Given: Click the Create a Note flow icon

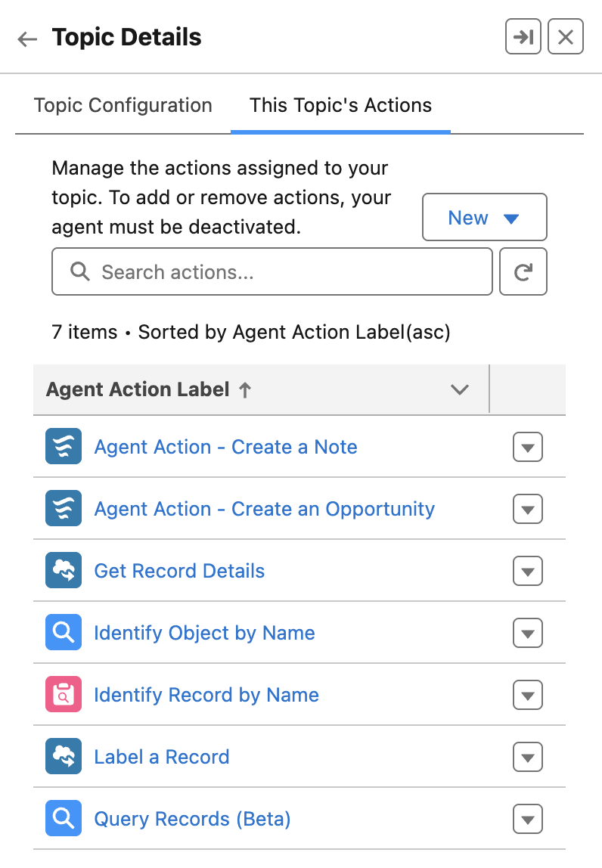Looking at the screenshot, I should [64, 447].
